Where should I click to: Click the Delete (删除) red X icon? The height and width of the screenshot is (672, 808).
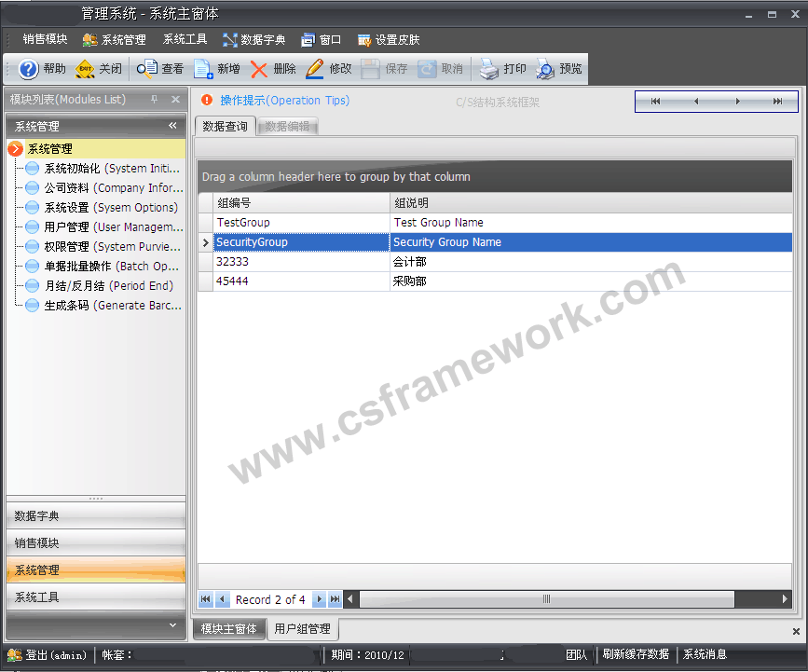click(259, 69)
